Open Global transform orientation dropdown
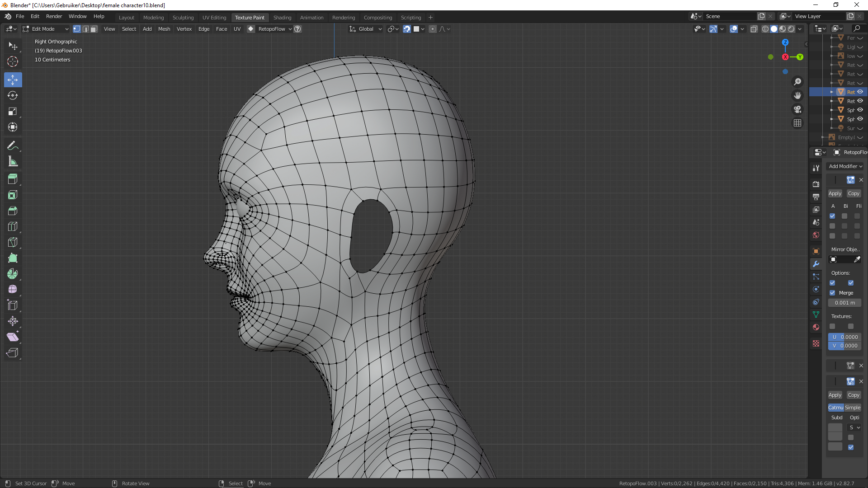 click(x=366, y=29)
